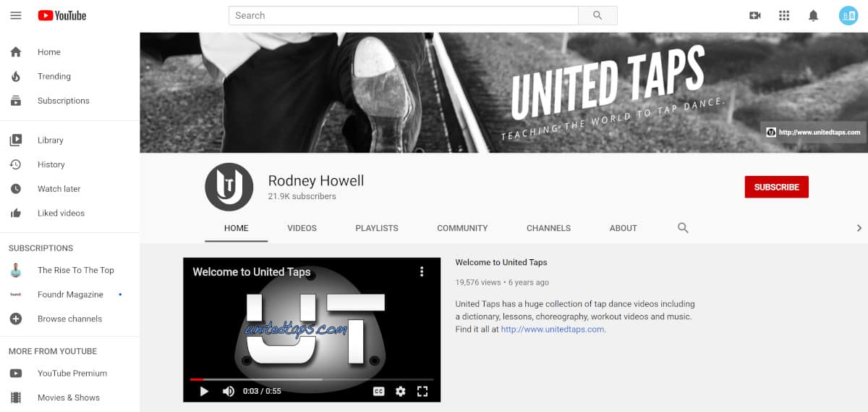
Task: Switch to the PLAYLISTS tab
Action: pyautogui.click(x=377, y=228)
